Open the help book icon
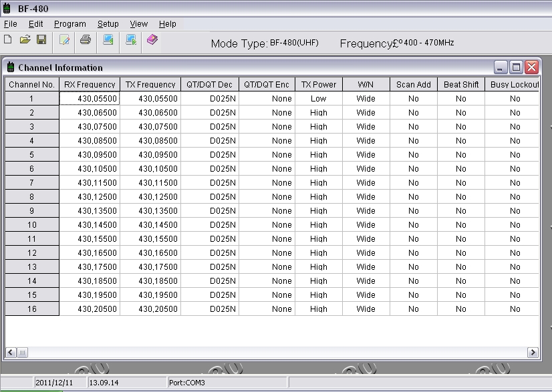Viewport: 552px width, 392px height. (152, 39)
